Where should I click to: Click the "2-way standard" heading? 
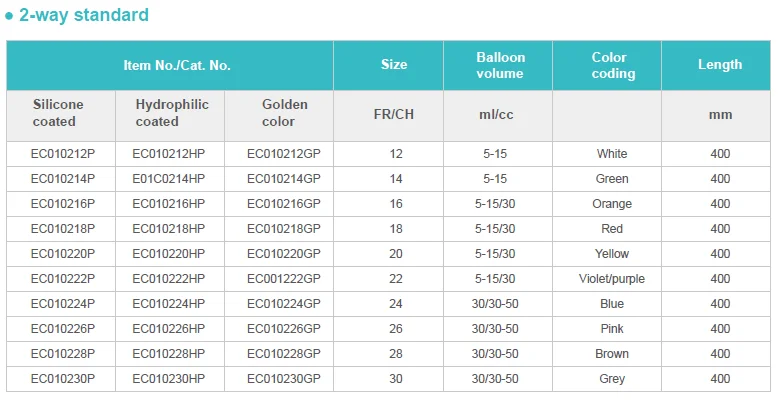pos(84,15)
